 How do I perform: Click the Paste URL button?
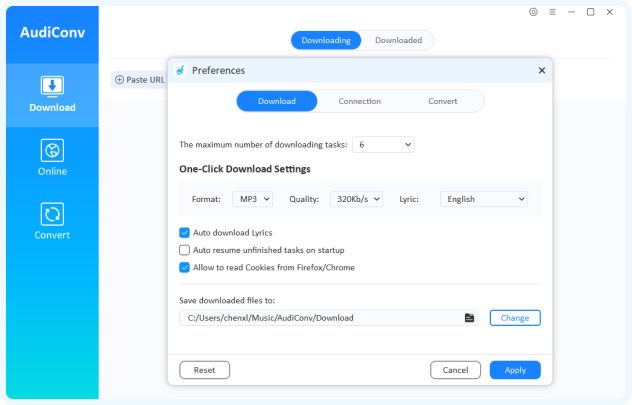click(139, 80)
